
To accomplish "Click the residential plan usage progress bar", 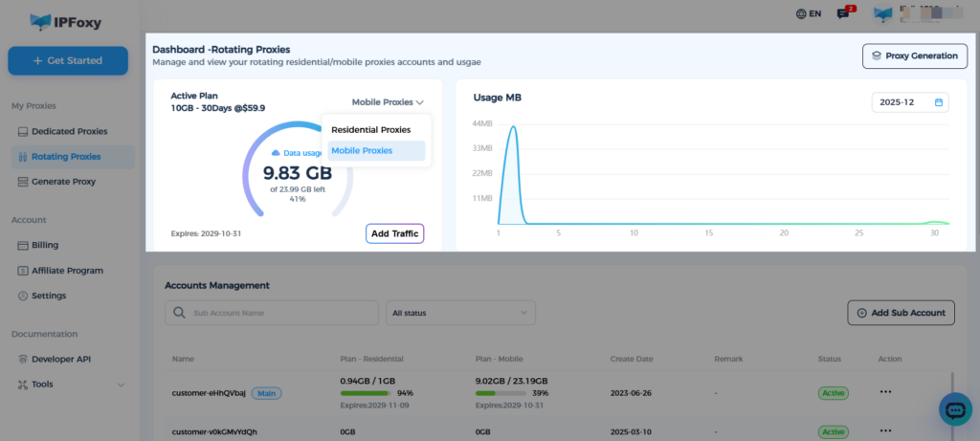I will 366,393.
